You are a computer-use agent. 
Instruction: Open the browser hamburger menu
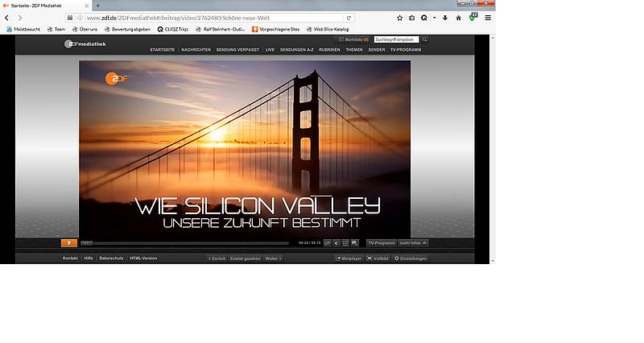488,18
